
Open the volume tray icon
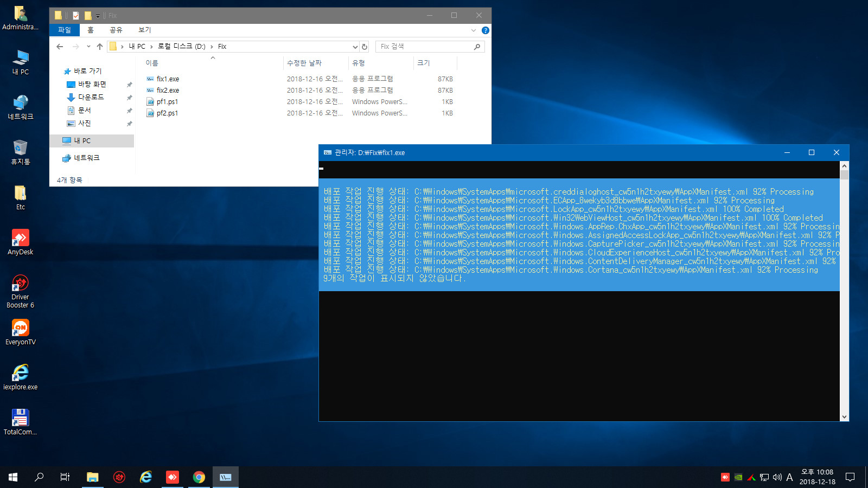tap(777, 477)
